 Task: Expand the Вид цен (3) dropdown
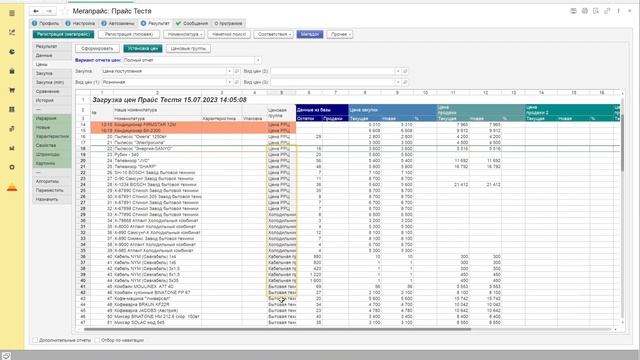(x=398, y=82)
